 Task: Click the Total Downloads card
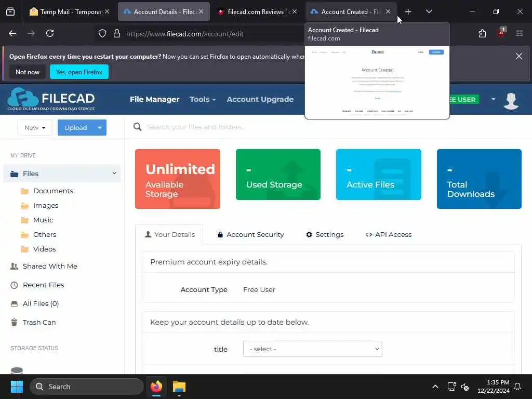pyautogui.click(x=478, y=179)
